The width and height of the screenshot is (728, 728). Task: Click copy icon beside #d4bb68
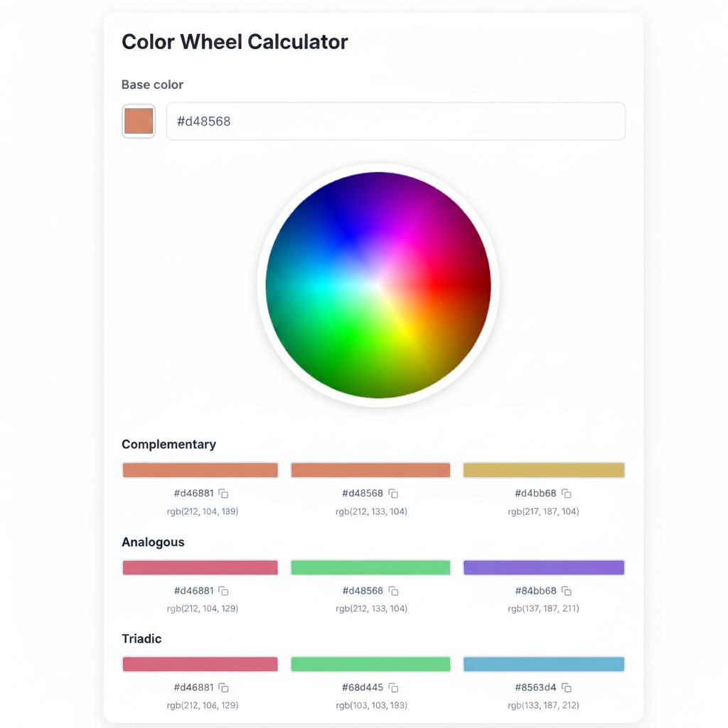point(567,493)
